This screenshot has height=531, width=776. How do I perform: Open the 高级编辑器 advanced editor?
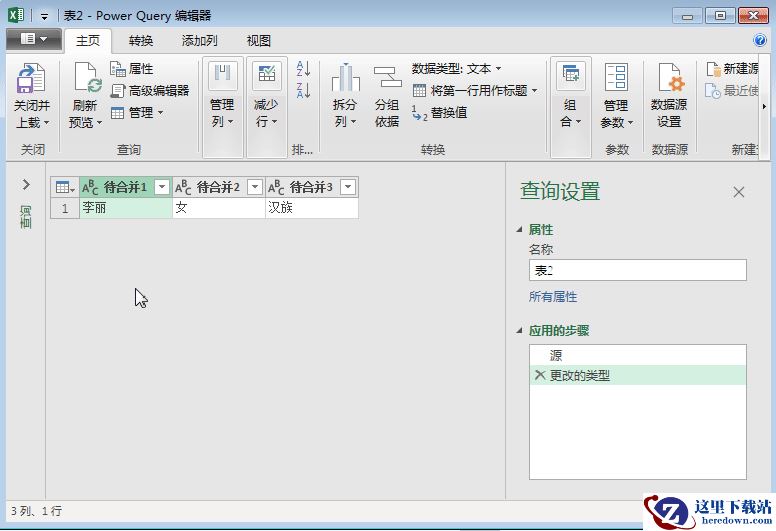[x=150, y=91]
